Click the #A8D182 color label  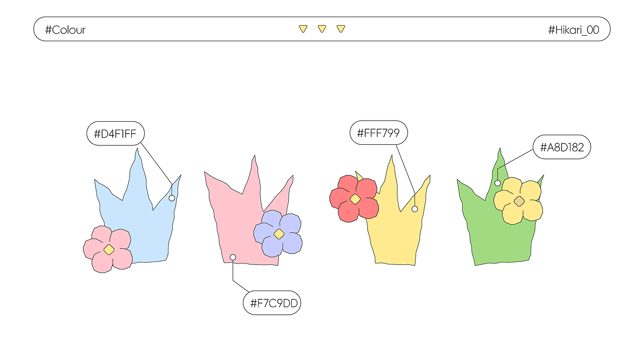[x=561, y=147]
